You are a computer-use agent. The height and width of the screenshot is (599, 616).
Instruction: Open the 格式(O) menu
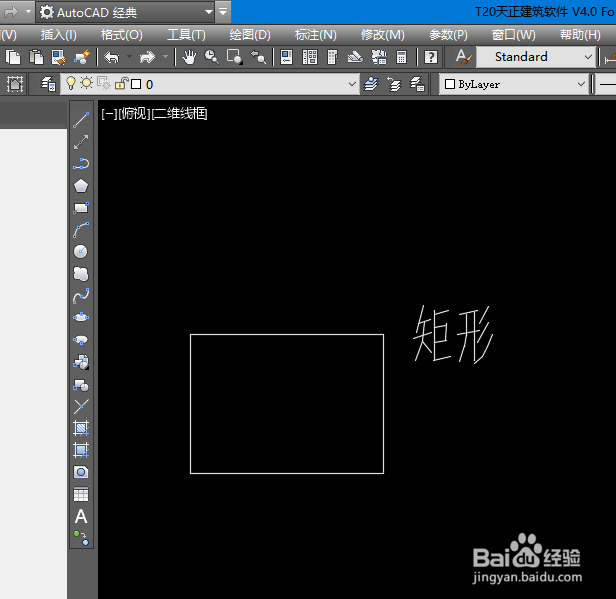122,35
